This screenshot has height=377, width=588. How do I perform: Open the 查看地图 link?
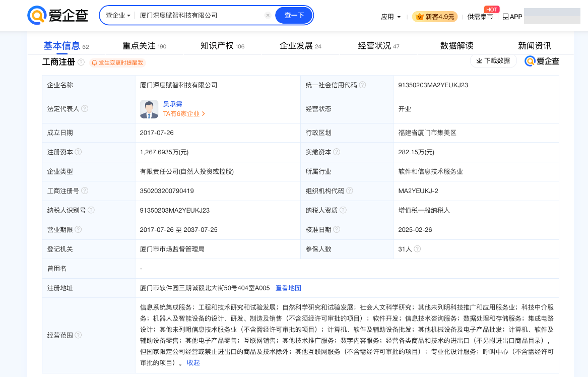[x=288, y=288]
